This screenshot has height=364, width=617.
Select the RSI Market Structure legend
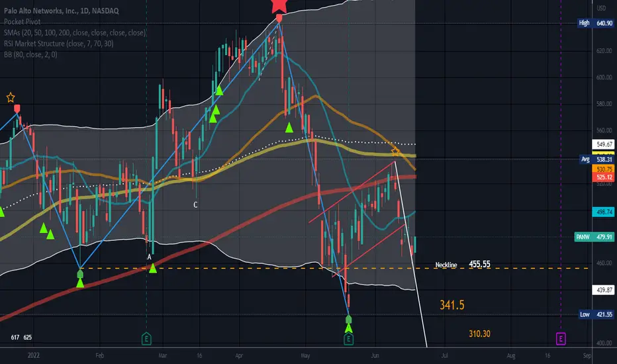coord(59,43)
